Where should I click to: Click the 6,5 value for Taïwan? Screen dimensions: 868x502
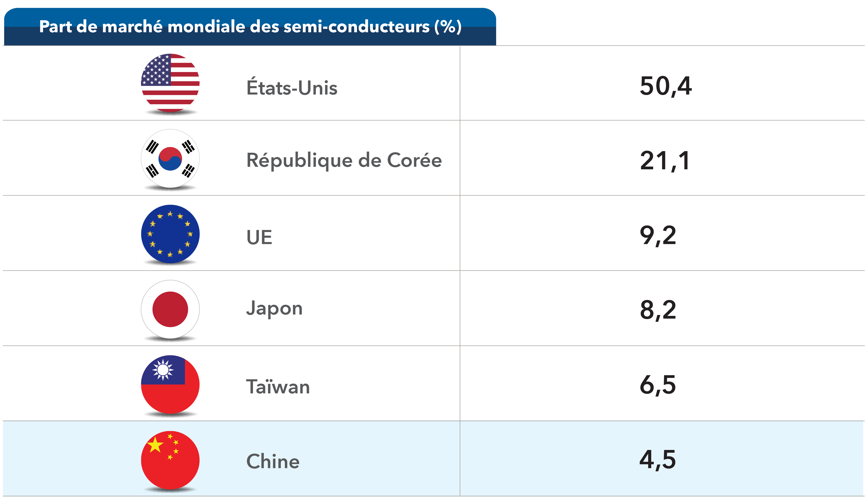pyautogui.click(x=658, y=385)
